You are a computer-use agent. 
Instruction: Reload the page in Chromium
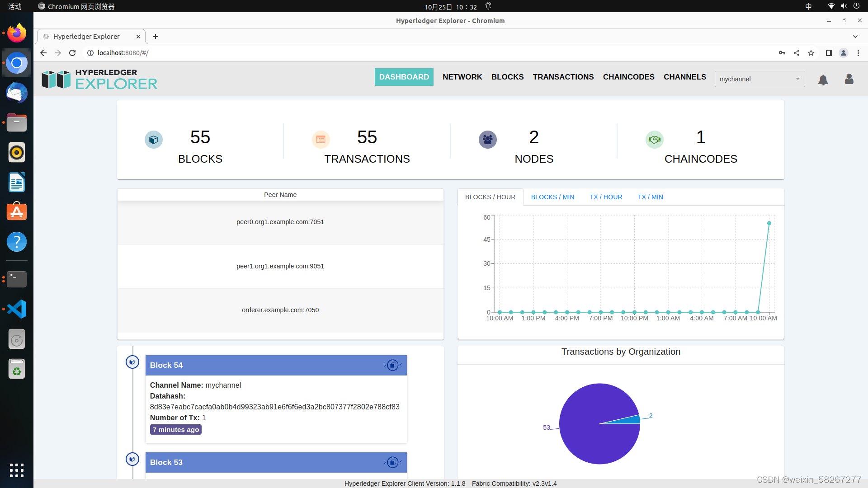coord(72,53)
